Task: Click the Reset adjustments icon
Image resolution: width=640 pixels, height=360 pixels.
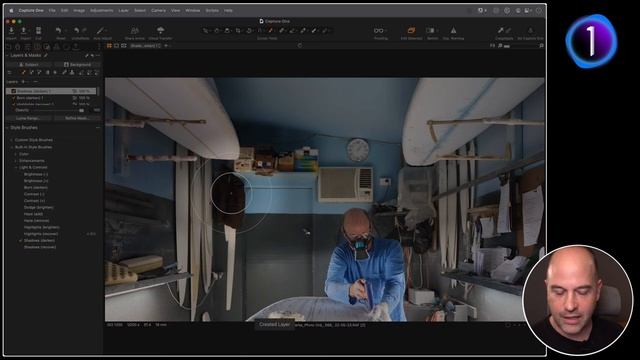Action: pyautogui.click(x=59, y=31)
